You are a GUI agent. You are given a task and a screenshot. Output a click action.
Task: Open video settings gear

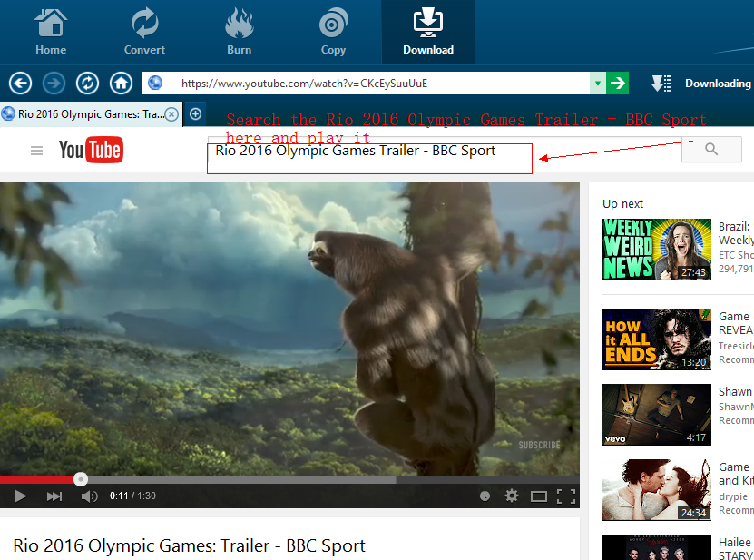point(512,496)
